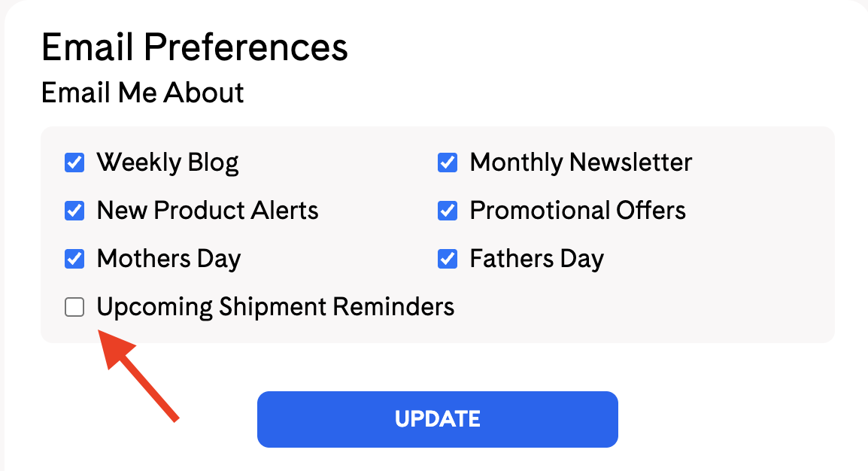The width and height of the screenshot is (868, 471).
Task: Click the Upcoming Shipment Reminders label
Action: coord(275,307)
